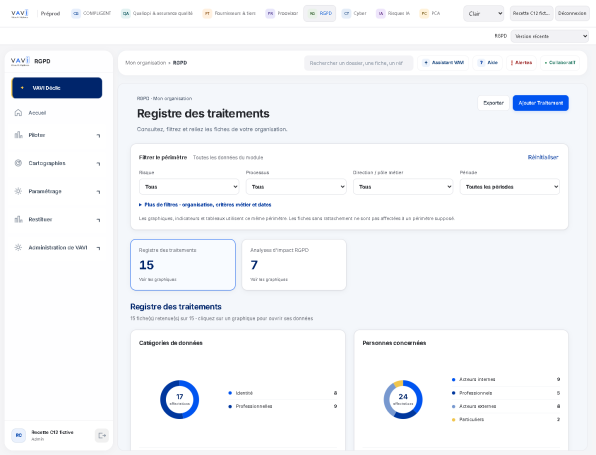This screenshot has height=455, width=596.
Task: Click the PT badge for Fournisseurs & tiers
Action: click(x=207, y=13)
